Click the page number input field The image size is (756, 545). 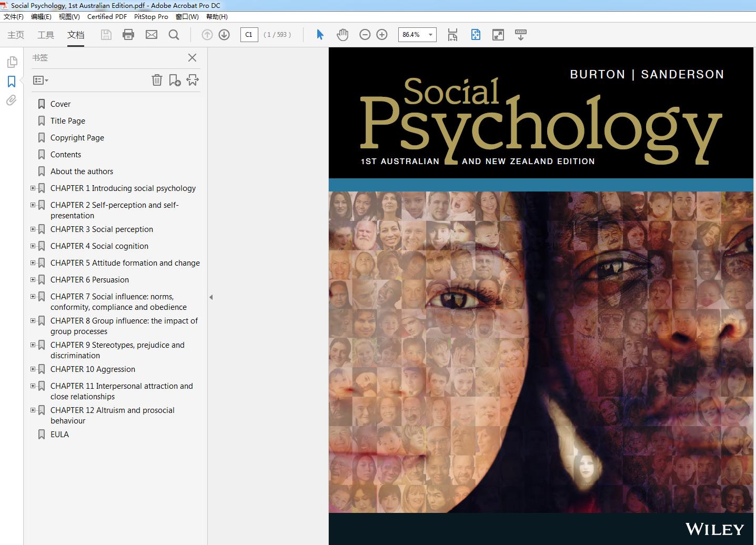(x=249, y=35)
